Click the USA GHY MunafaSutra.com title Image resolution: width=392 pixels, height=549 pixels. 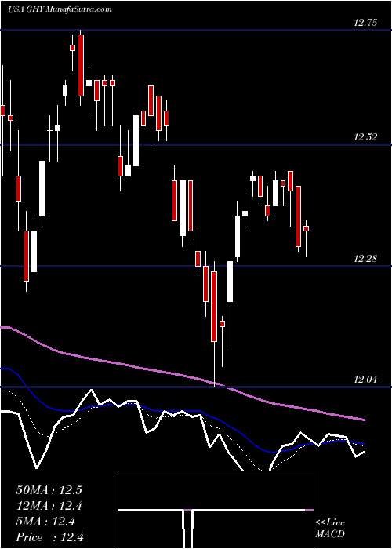tap(60, 9)
